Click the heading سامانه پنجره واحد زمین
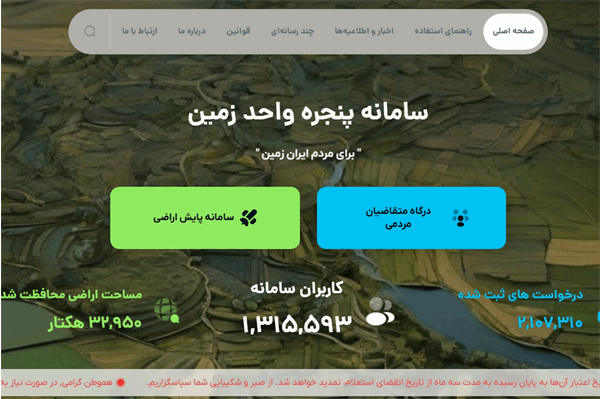Image resolution: width=600 pixels, height=399 pixels. click(x=308, y=114)
